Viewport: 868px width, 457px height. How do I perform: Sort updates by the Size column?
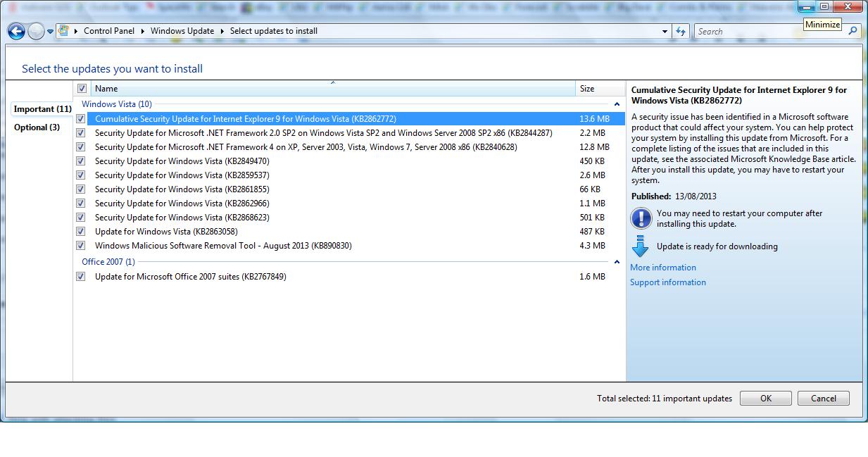600,89
